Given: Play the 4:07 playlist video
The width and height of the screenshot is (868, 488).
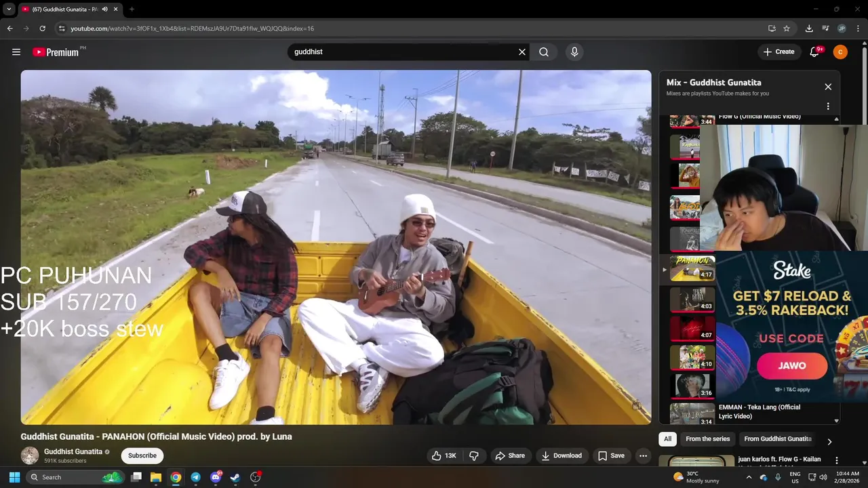Looking at the screenshot, I should [x=692, y=329].
